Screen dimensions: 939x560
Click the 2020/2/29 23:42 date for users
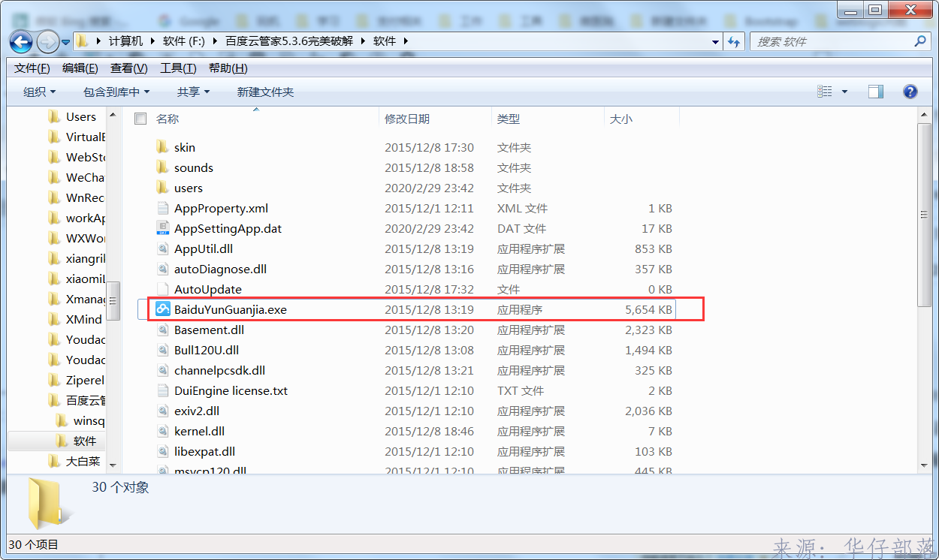(x=429, y=188)
